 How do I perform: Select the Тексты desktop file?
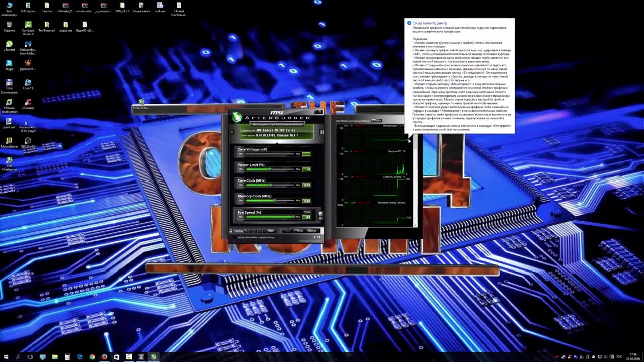47,7
